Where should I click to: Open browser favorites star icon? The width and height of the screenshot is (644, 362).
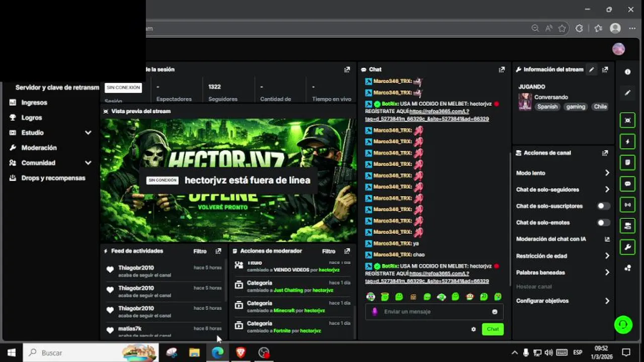[562, 28]
